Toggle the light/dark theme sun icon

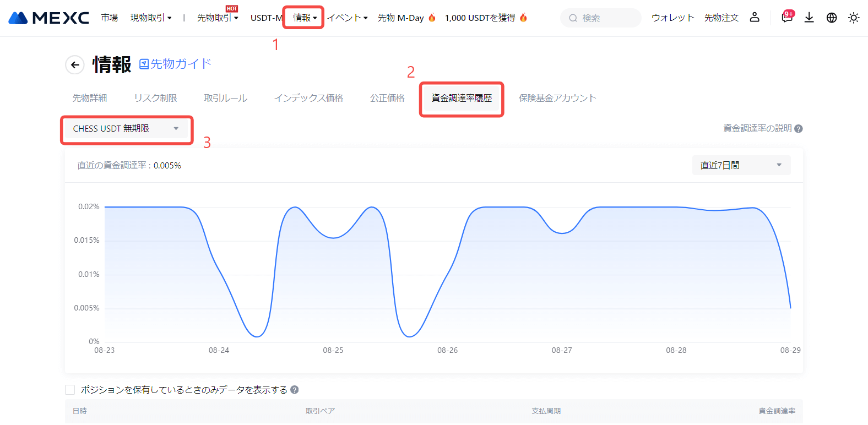click(x=854, y=18)
